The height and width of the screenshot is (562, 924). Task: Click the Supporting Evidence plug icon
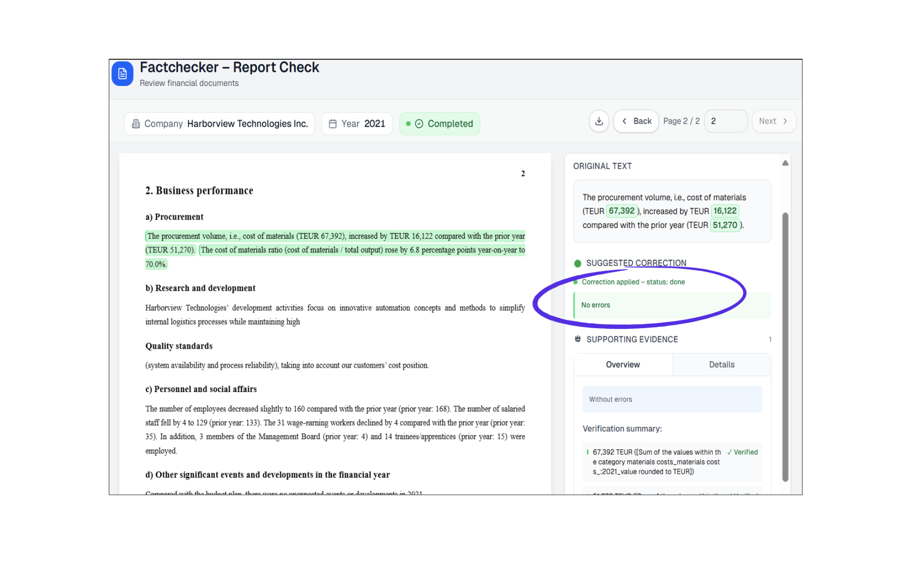pyautogui.click(x=578, y=339)
